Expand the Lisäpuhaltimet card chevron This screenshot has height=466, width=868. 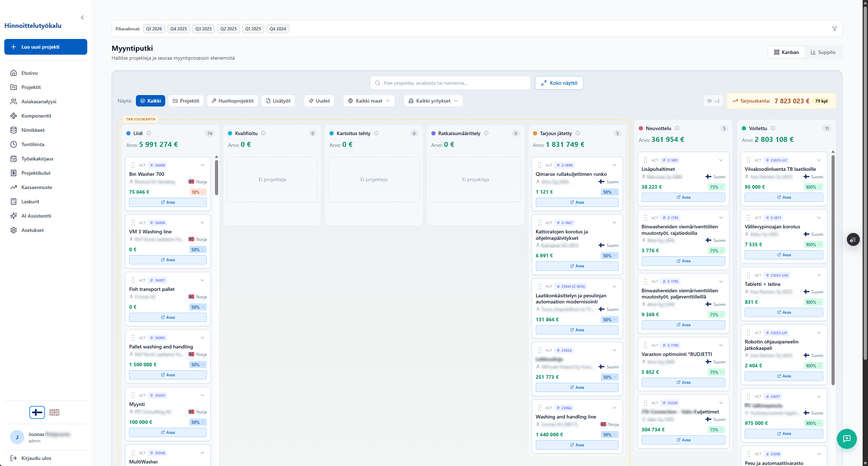[x=721, y=160]
